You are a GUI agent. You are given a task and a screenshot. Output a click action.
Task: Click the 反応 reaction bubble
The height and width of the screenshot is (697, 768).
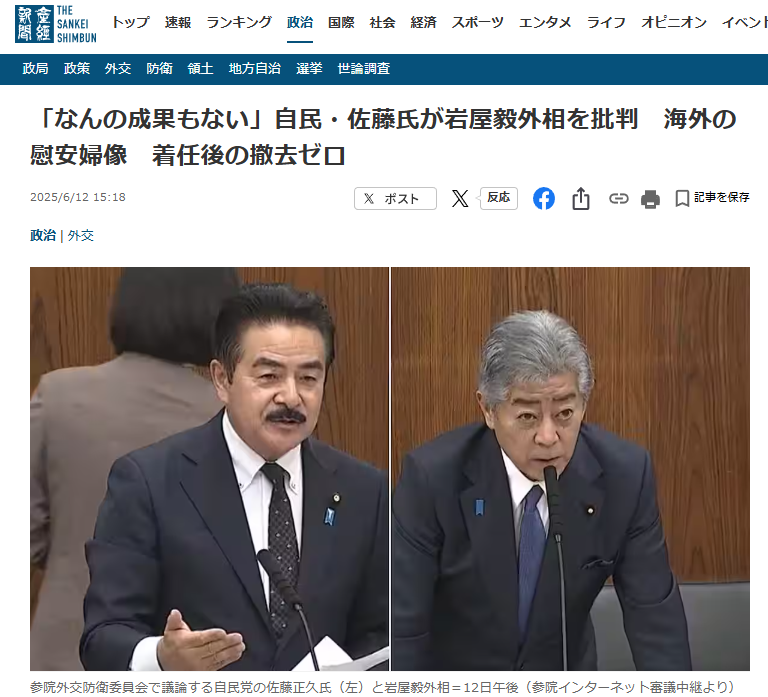pos(498,197)
